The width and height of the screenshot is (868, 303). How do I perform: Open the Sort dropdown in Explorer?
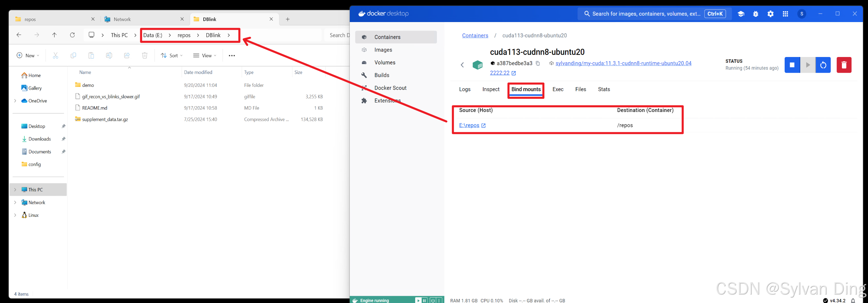(172, 56)
